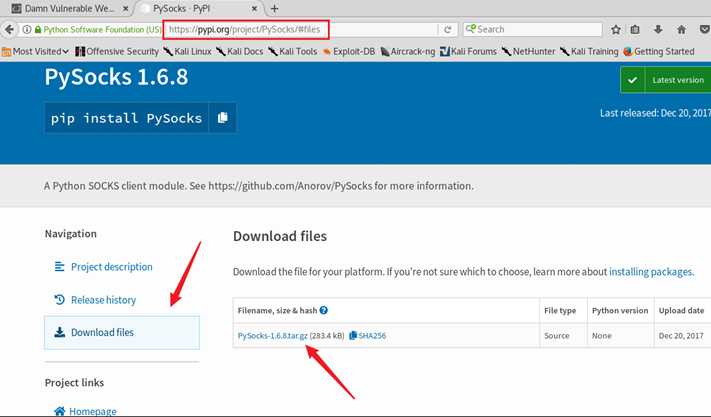The height and width of the screenshot is (417, 711).
Task: Select Download files navigation item
Action: tap(122, 333)
